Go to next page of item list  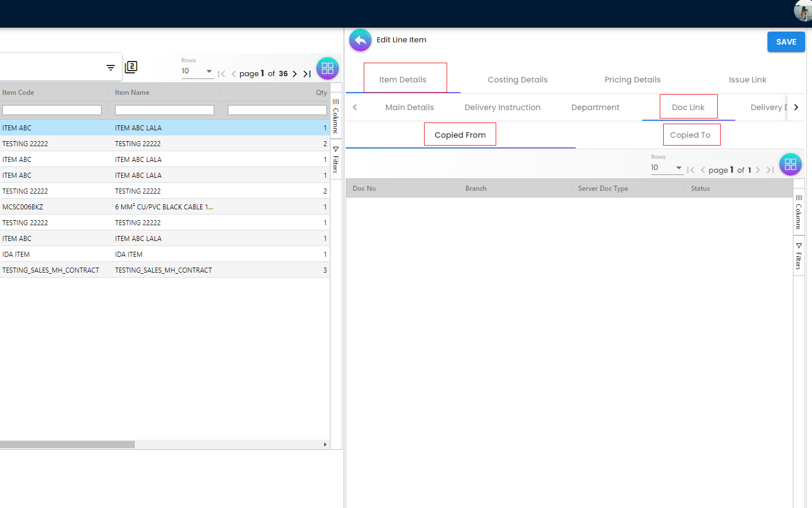tap(295, 74)
